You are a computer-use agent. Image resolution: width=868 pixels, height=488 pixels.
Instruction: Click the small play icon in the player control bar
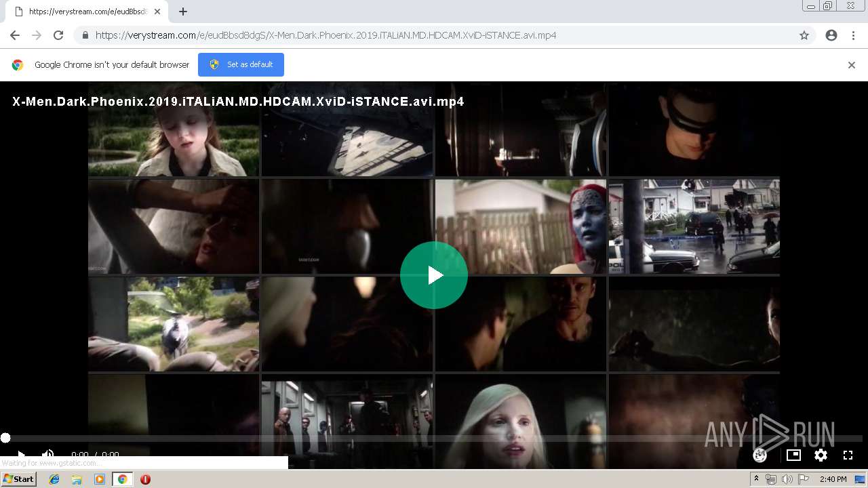21,455
